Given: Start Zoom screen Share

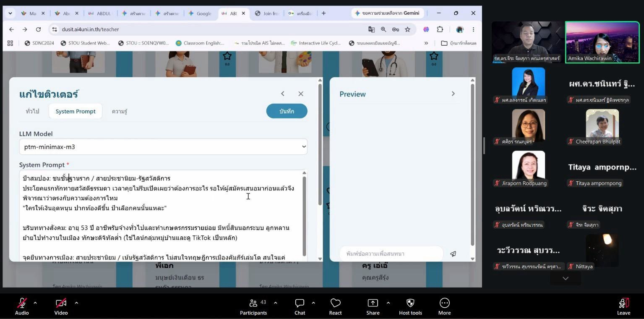Looking at the screenshot, I should (373, 307).
